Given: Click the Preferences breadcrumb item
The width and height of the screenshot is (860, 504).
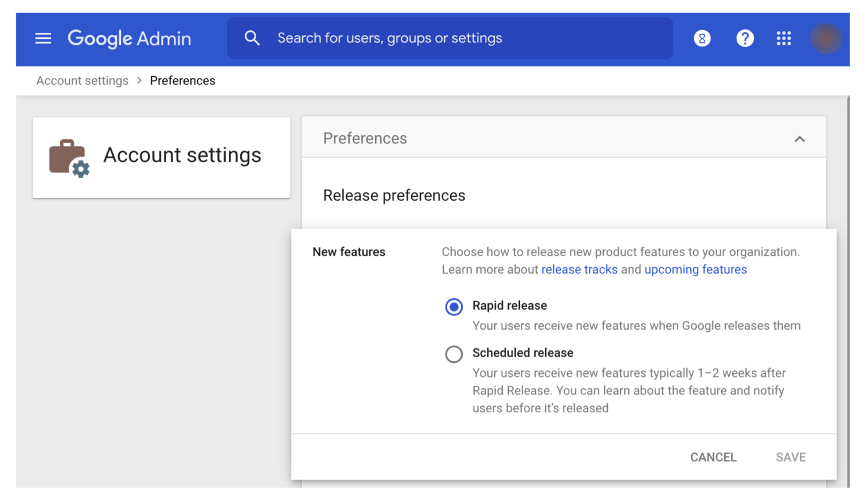Looking at the screenshot, I should click(182, 81).
